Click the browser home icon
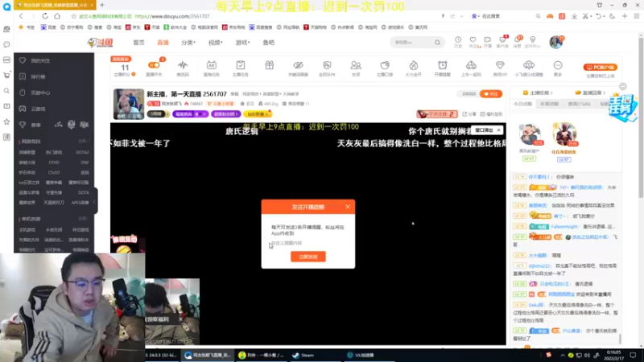The image size is (644, 362). pos(57,16)
